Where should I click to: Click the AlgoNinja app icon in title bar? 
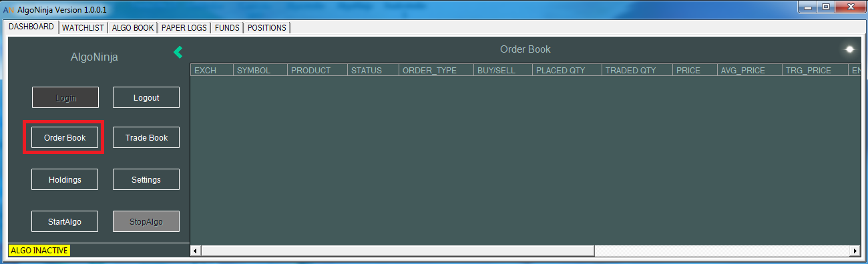[x=9, y=9]
